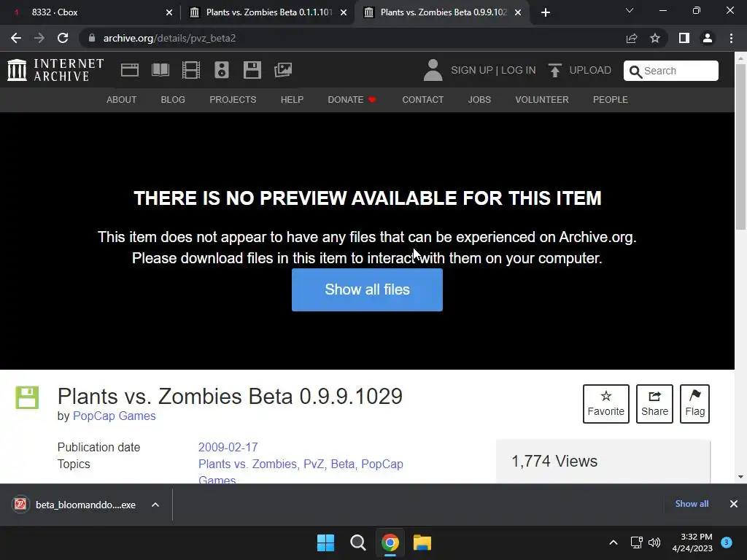Open the clock showing 3:32 PM
The height and width of the screenshot is (560, 747).
click(692, 542)
